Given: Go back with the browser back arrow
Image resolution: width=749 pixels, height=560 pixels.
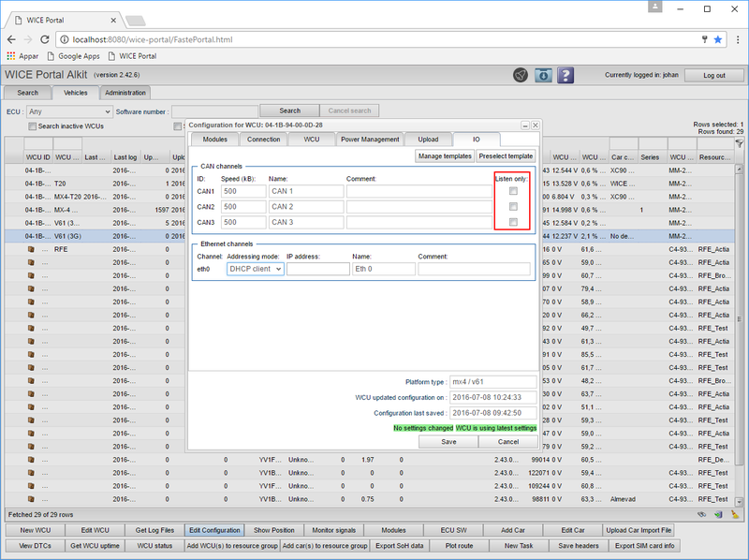Looking at the screenshot, I should 11,39.
